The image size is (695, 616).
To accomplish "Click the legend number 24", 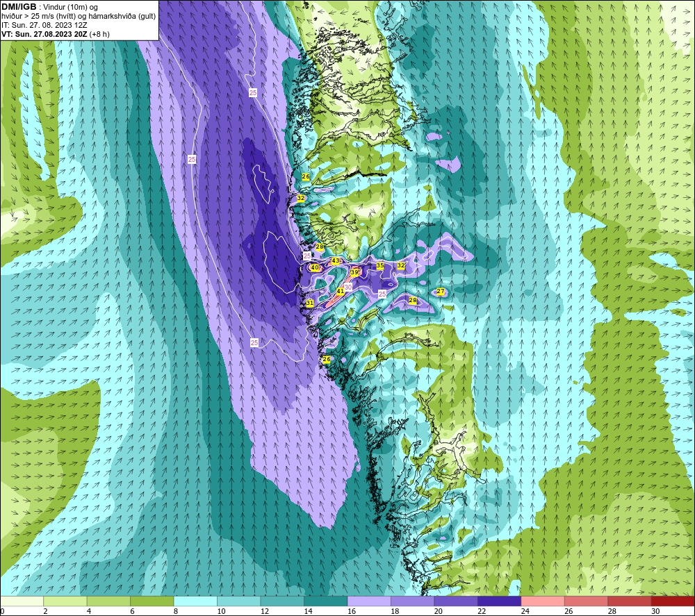I will tap(525, 611).
